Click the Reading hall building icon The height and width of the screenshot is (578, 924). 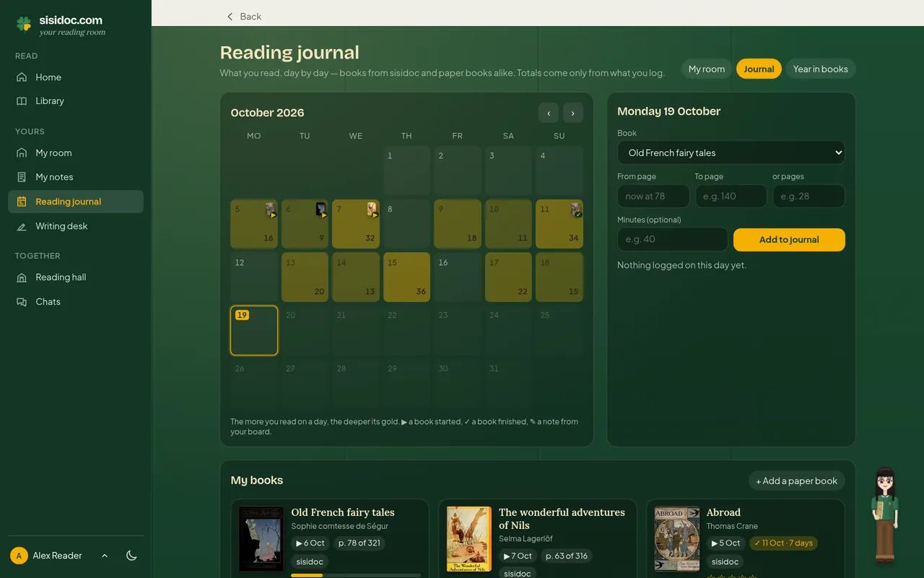tap(22, 277)
